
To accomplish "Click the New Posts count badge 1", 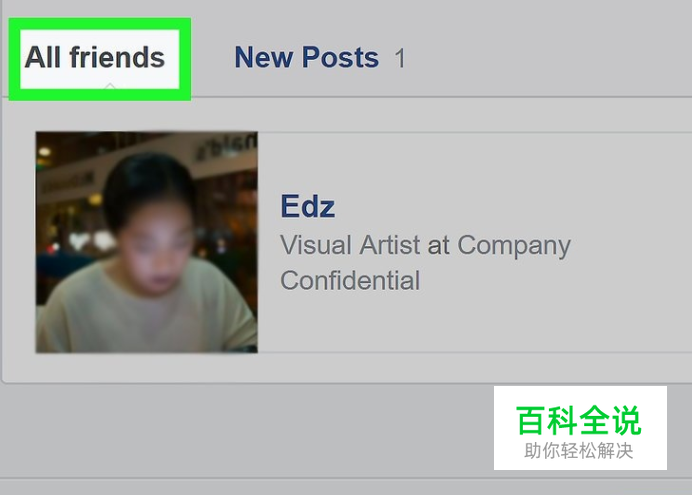I will click(x=400, y=58).
